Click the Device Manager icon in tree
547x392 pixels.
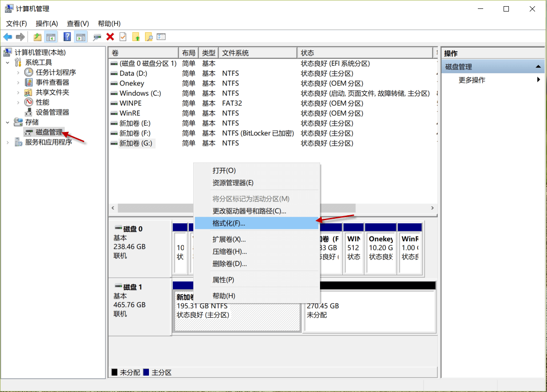click(x=29, y=112)
